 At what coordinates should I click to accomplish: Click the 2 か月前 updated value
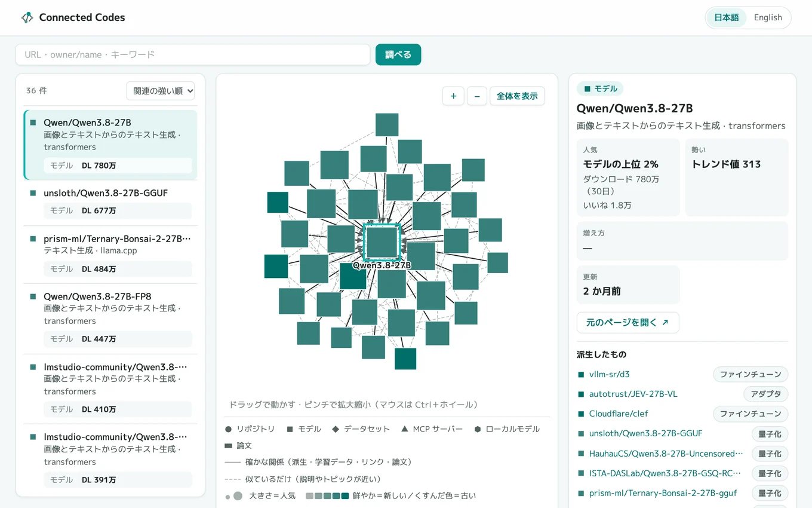602,292
